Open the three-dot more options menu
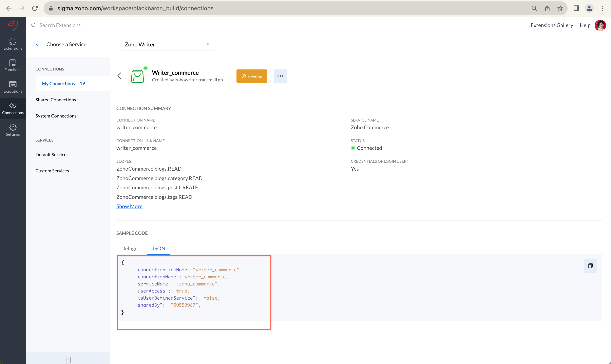 tap(280, 76)
